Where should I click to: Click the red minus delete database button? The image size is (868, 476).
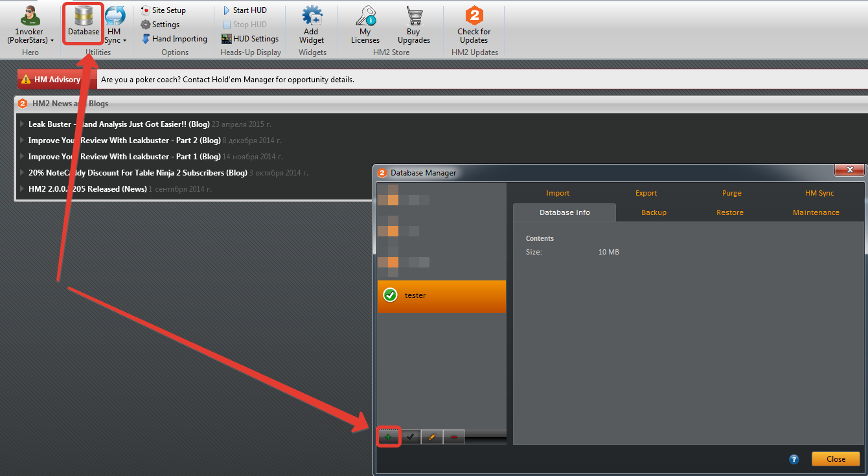[453, 437]
